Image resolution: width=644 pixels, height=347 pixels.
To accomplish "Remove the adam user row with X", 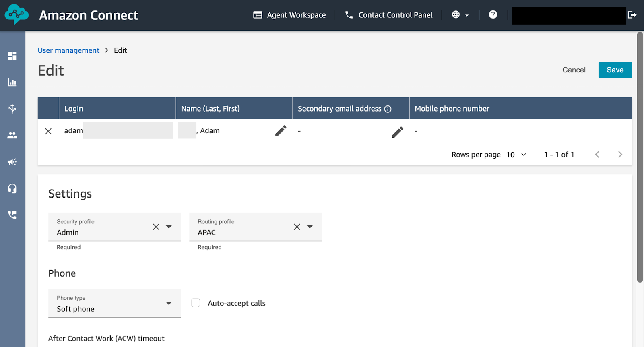I will coord(48,131).
